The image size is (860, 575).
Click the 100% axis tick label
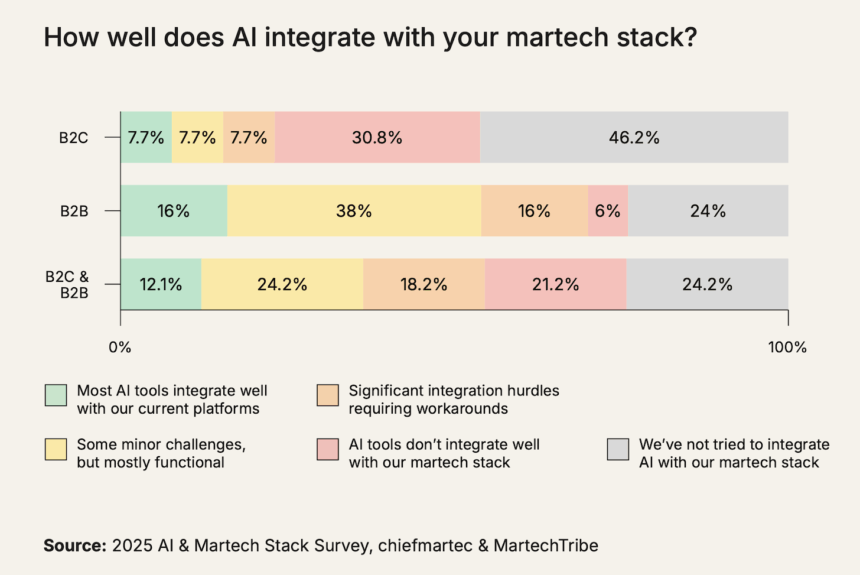pos(787,347)
